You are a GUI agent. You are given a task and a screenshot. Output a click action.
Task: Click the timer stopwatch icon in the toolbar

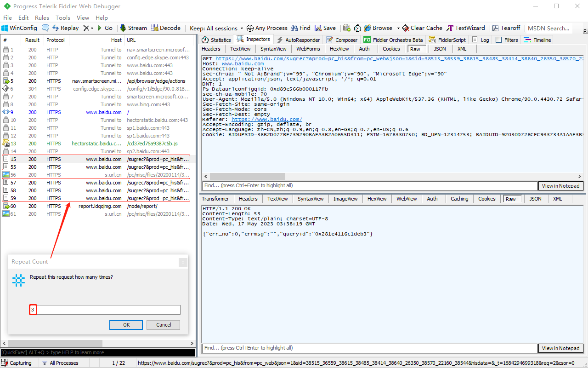357,28
